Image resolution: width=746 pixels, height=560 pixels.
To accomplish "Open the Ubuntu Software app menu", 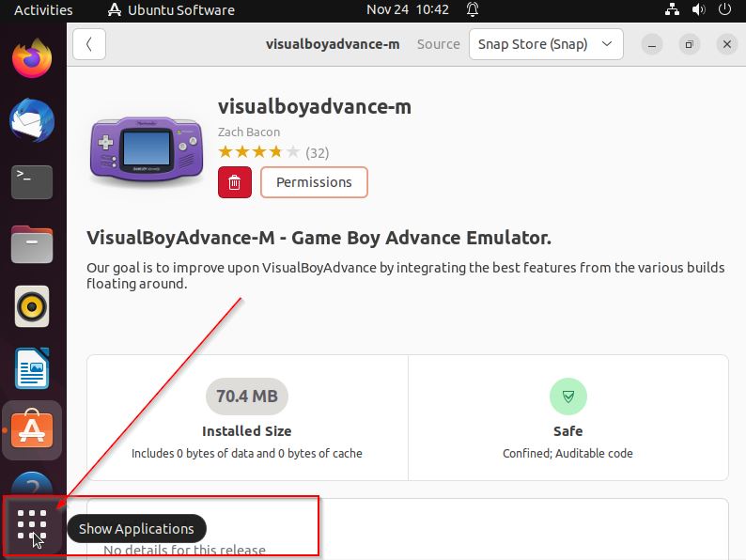I will [171, 10].
